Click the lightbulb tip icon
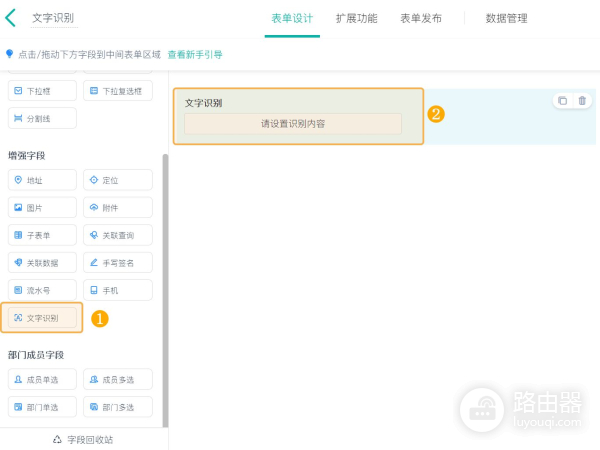The height and width of the screenshot is (450, 600). pos(10,54)
